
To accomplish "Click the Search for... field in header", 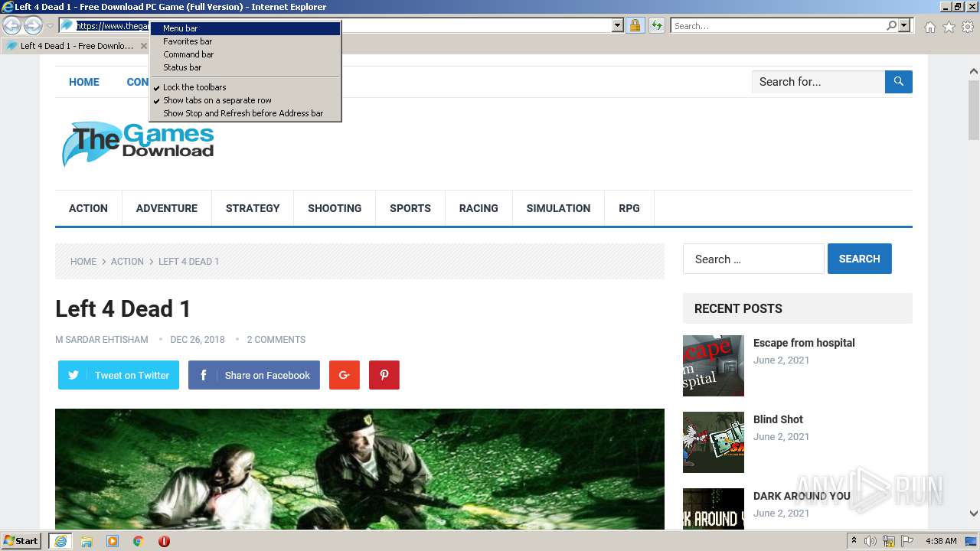I will [818, 81].
